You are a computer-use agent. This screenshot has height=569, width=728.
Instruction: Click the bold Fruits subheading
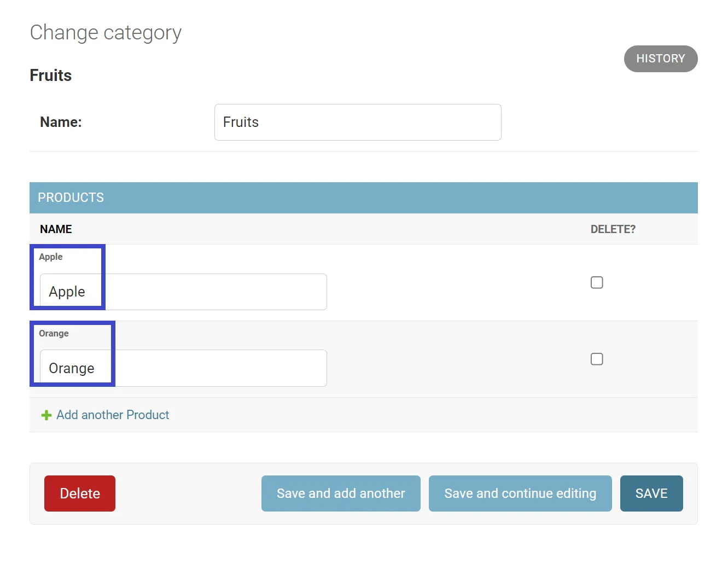point(51,76)
